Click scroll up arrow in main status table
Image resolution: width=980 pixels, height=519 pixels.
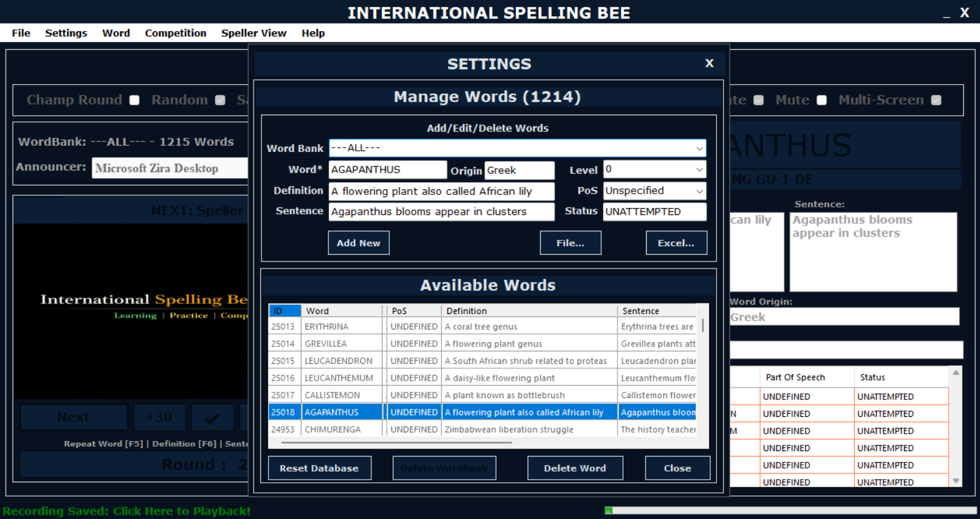click(x=956, y=373)
